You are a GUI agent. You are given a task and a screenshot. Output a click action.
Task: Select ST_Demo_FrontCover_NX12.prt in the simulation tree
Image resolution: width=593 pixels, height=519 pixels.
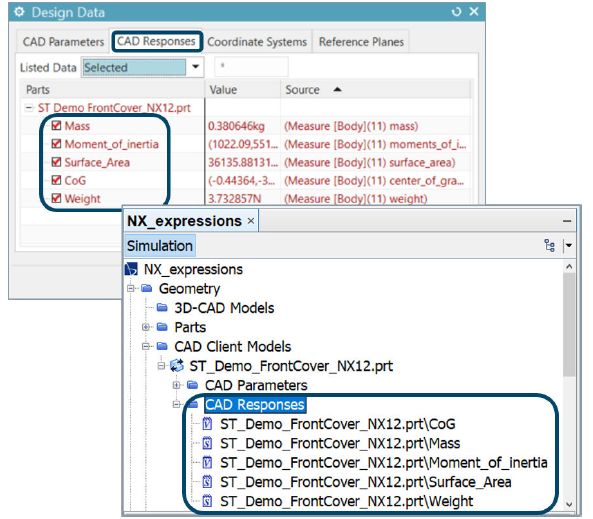coord(291,366)
